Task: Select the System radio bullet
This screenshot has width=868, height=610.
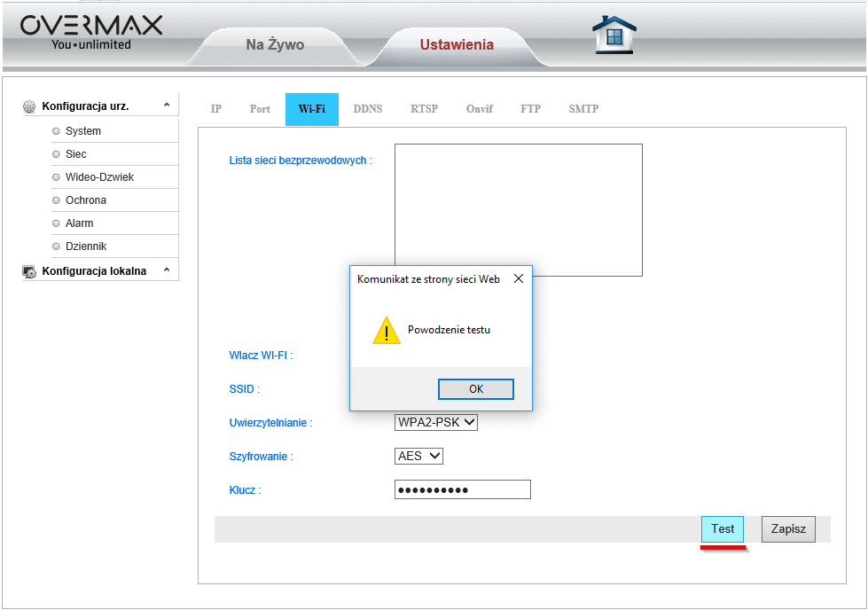Action: tap(56, 131)
